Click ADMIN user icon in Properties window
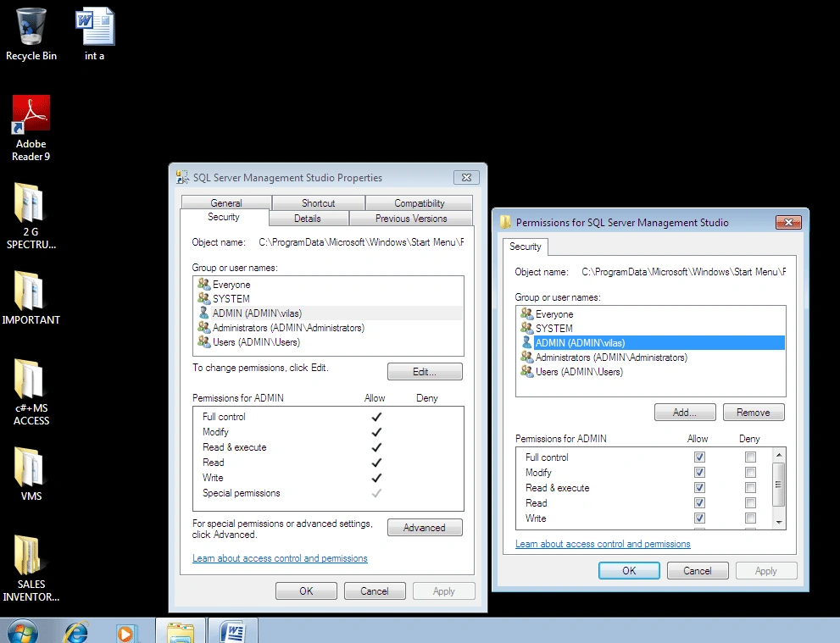 [x=203, y=313]
